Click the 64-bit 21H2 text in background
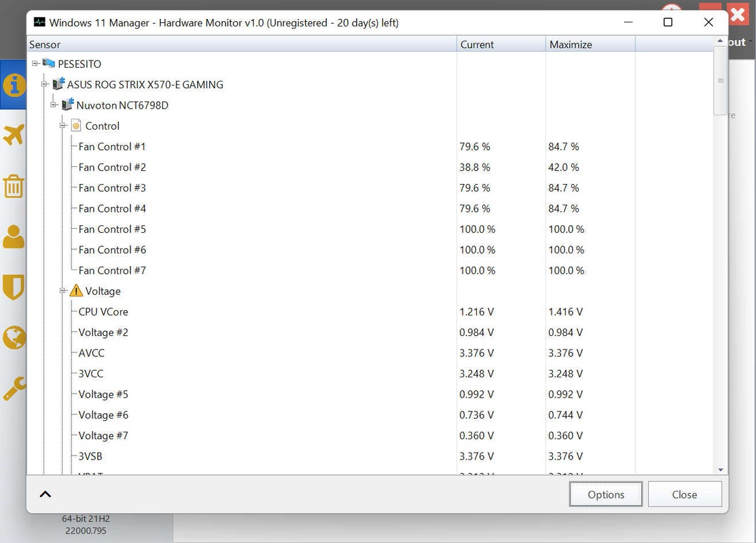 [86, 519]
